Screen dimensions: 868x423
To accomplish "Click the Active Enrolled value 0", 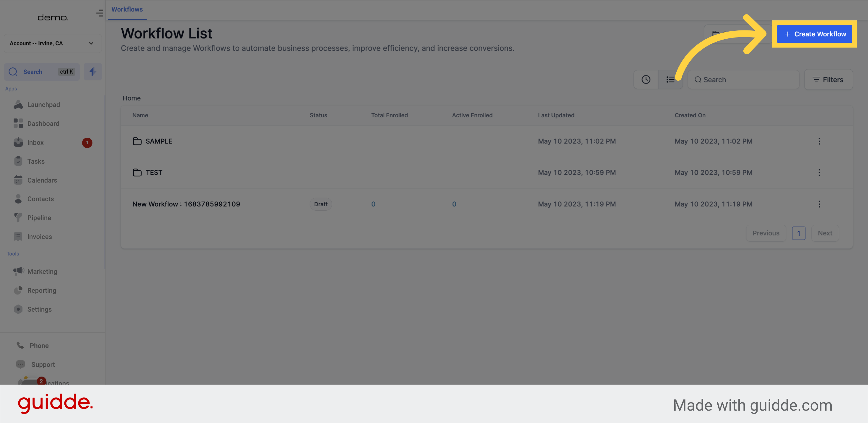I will click(454, 204).
